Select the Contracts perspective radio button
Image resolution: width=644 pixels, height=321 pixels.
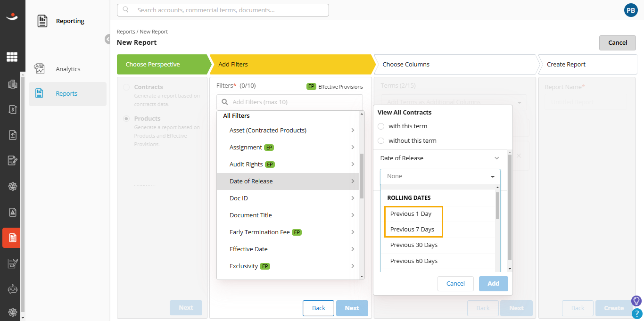(x=126, y=87)
